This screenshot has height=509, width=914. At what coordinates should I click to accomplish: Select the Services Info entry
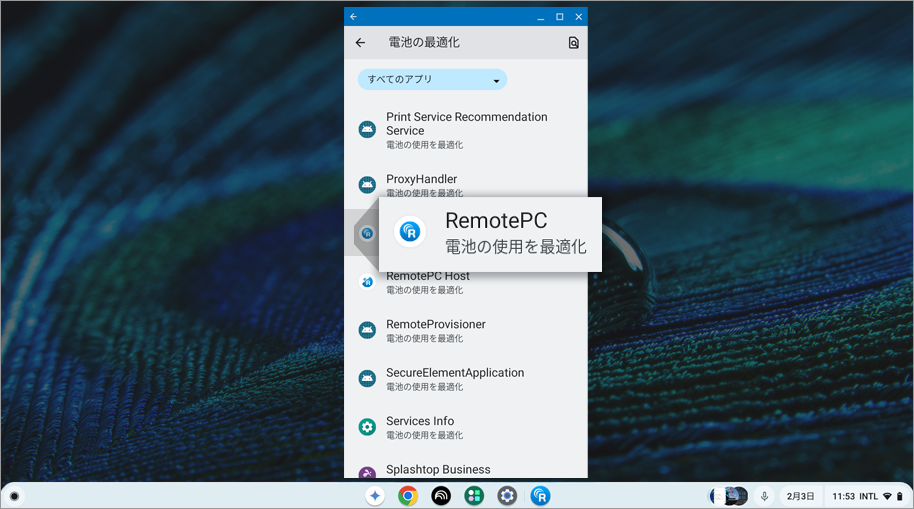pos(466,427)
